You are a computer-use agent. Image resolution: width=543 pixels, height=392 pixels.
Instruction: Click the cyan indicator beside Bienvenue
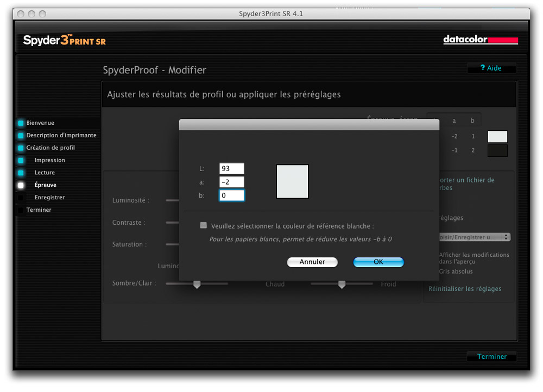(21, 123)
